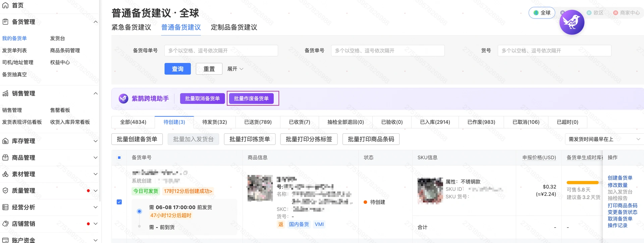Viewport: 644px width, 243px height.
Task: Open the product image thumbnail
Action: (260, 188)
